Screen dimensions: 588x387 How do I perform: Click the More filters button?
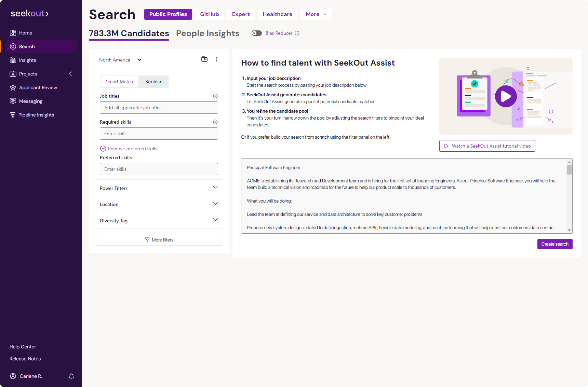click(x=159, y=240)
